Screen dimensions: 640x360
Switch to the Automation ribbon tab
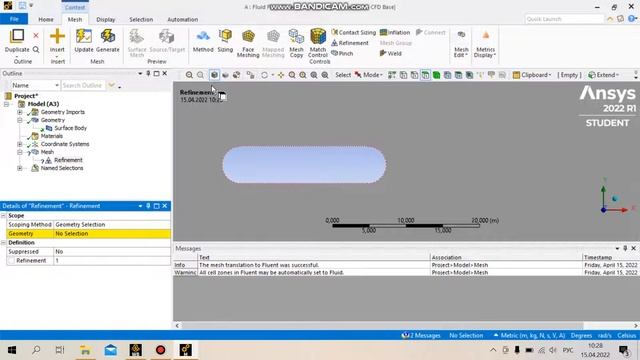coord(182,19)
